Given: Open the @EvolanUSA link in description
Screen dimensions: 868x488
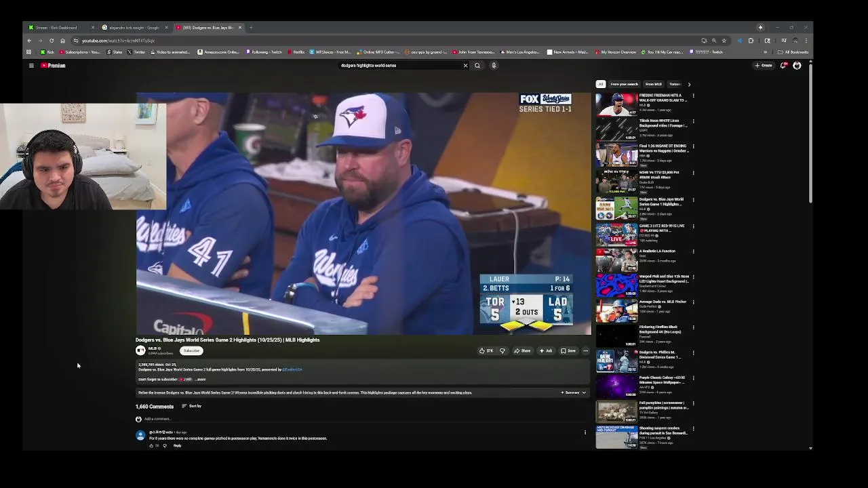Looking at the screenshot, I should coord(292,369).
